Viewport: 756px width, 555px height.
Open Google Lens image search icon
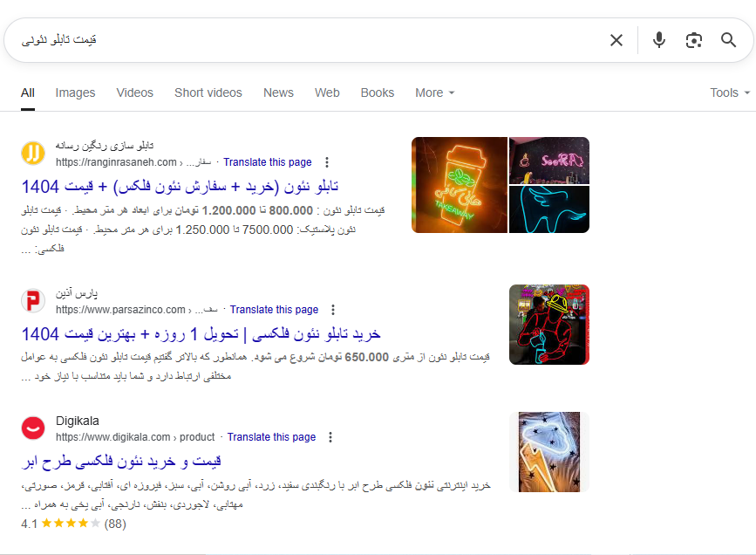(694, 40)
